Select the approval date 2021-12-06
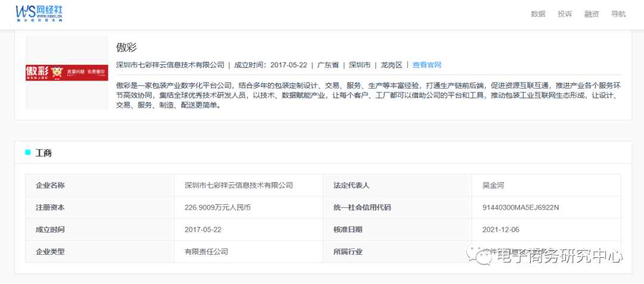Screen dimensions: 644x284 coord(501,229)
